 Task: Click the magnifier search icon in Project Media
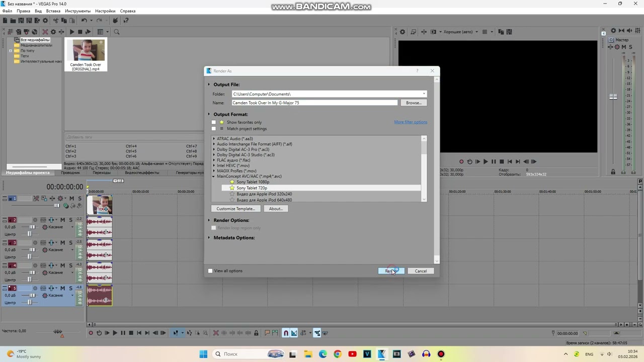coord(117,32)
